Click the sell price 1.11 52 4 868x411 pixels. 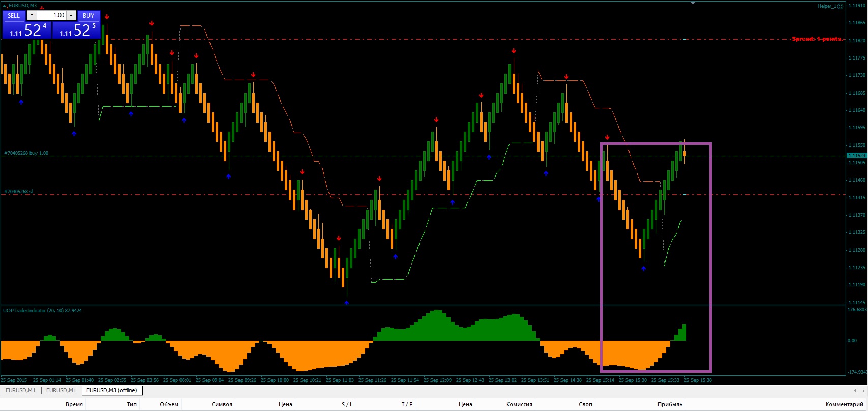click(27, 30)
